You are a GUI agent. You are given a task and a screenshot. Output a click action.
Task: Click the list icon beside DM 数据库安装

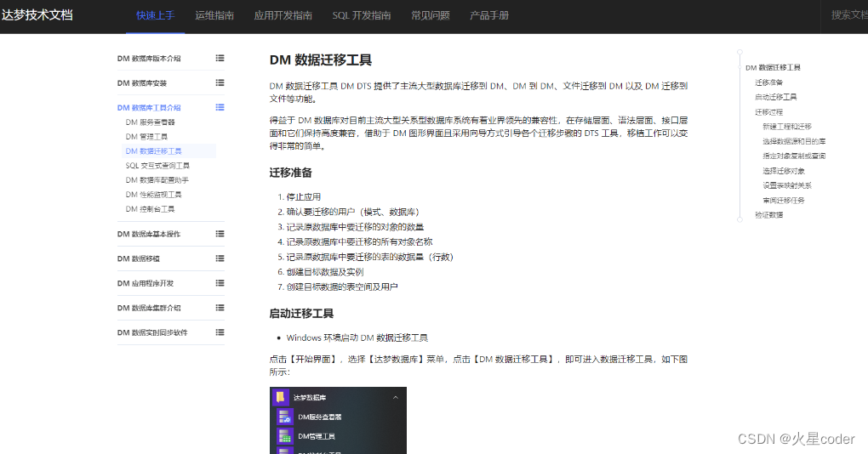[x=220, y=83]
